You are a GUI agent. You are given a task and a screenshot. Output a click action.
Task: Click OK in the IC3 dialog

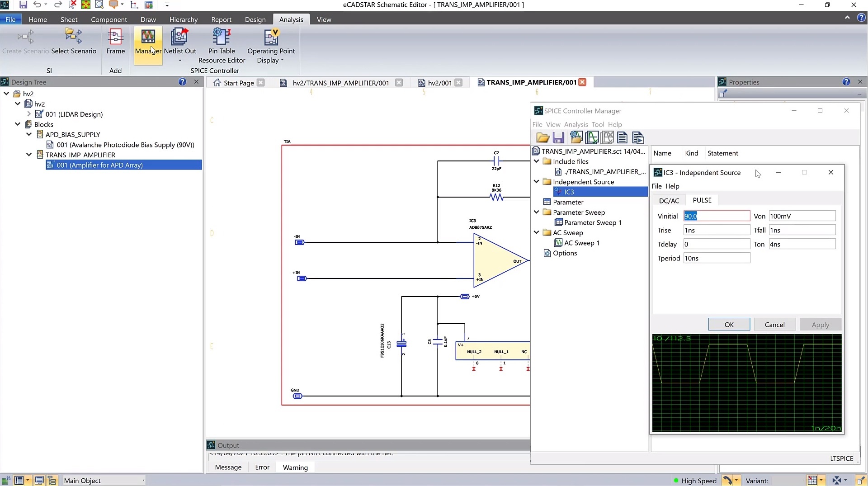click(728, 324)
